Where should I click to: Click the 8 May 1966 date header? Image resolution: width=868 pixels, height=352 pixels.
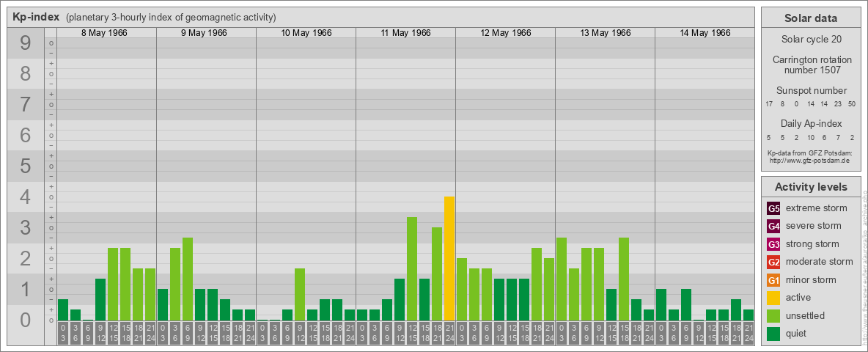click(x=104, y=33)
